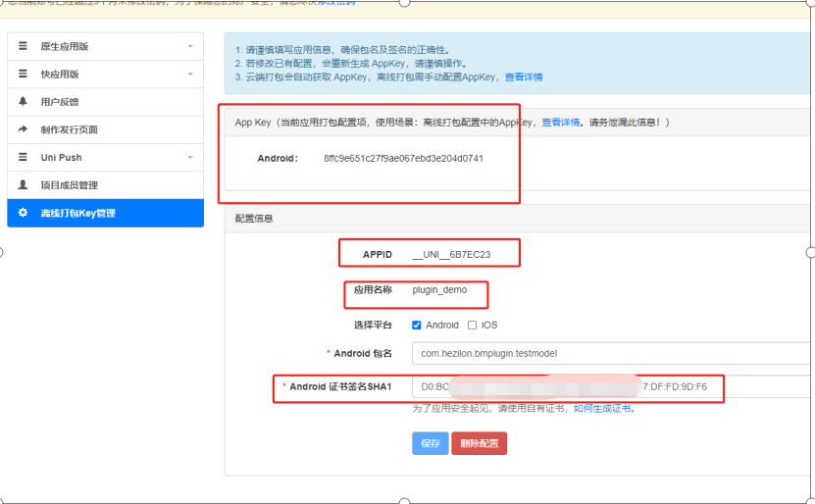Click the Android 证书签名SHA1 input field
This screenshot has width=815, height=504.
611,386
